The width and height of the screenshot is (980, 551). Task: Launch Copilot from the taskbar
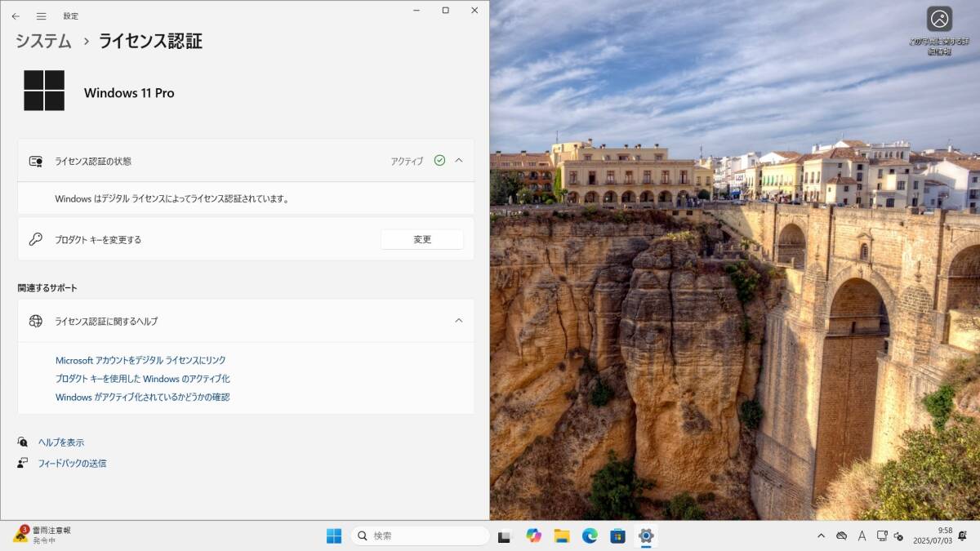pos(533,535)
